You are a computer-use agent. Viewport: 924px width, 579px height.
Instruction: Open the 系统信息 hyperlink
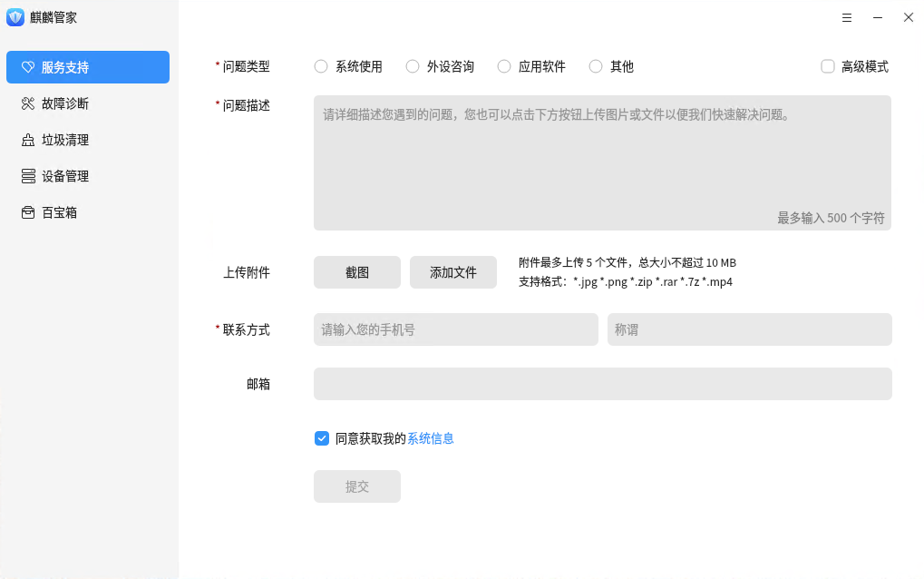430,438
